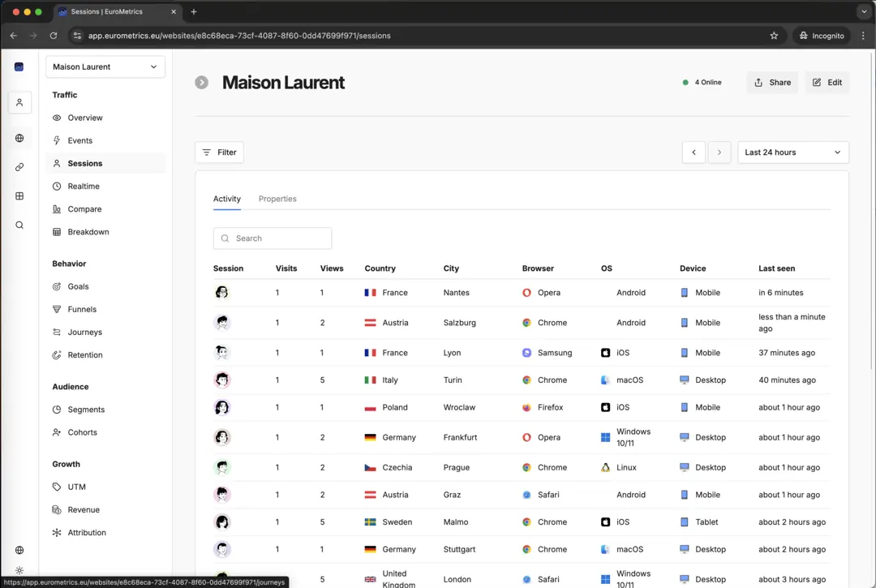
Task: Click the Graz city cell
Action: (x=453, y=495)
